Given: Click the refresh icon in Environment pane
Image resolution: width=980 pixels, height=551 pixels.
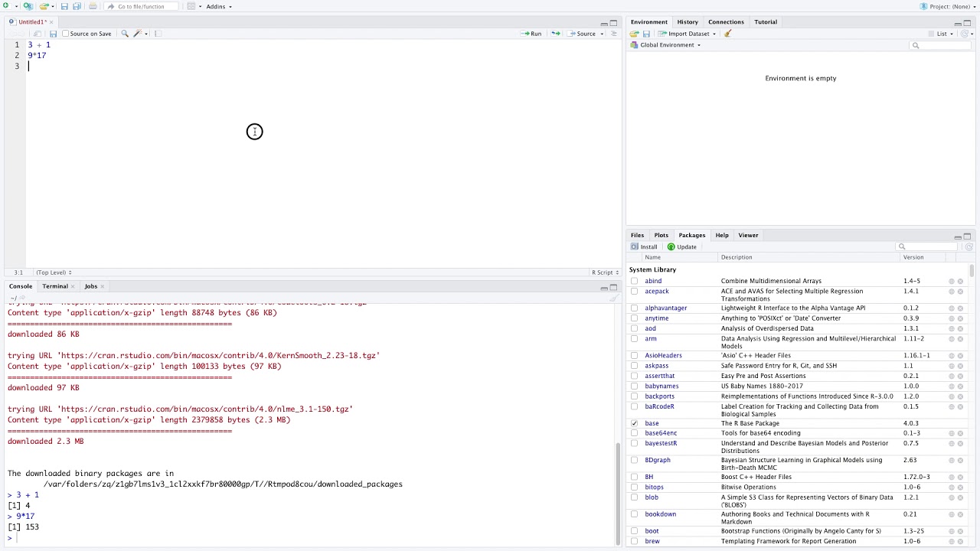Looking at the screenshot, I should (965, 34).
